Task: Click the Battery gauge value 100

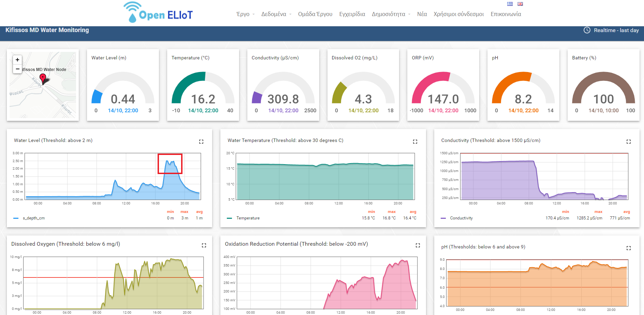Action: tap(603, 99)
